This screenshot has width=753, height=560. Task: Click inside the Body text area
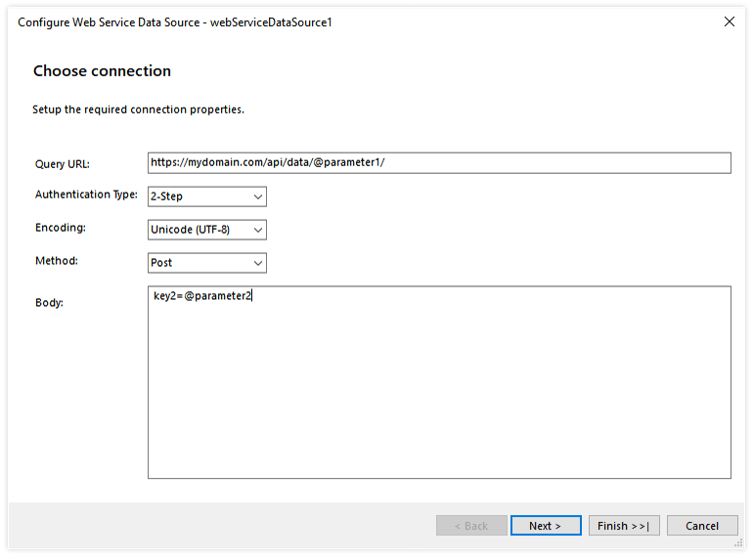tap(439, 382)
